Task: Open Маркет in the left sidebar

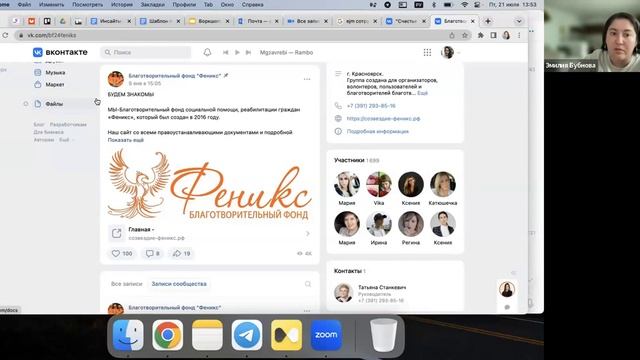Action: coord(55,84)
